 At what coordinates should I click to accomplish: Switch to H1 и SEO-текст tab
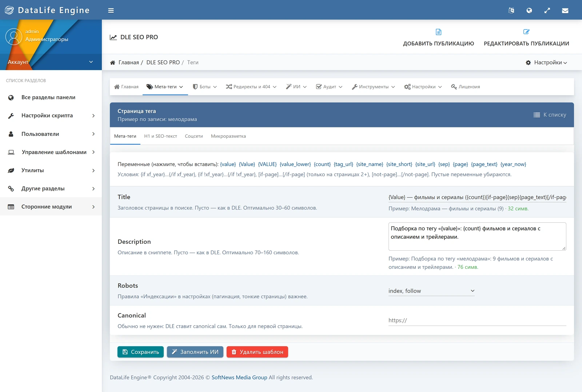click(x=160, y=136)
